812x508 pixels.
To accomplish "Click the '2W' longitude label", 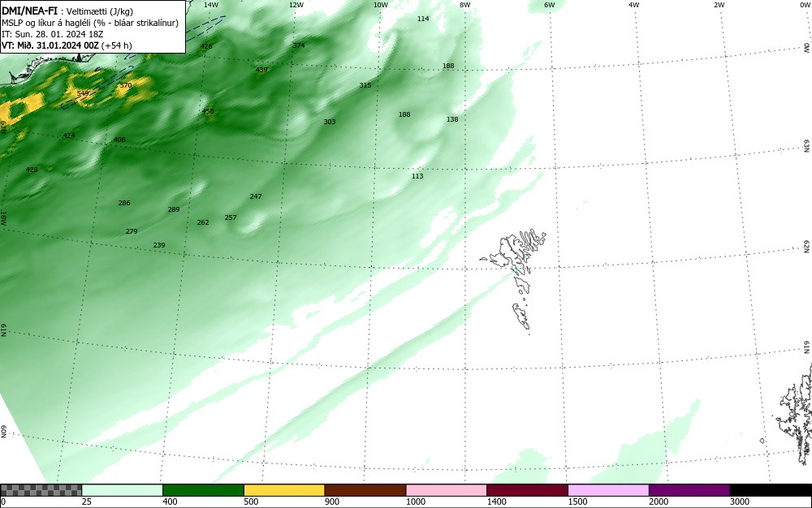I will [x=719, y=5].
